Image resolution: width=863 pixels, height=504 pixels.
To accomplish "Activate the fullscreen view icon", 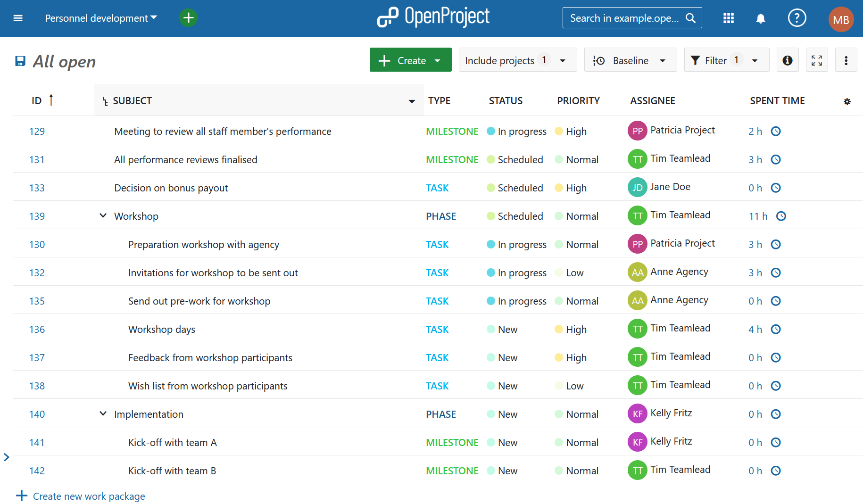I will coord(817,60).
